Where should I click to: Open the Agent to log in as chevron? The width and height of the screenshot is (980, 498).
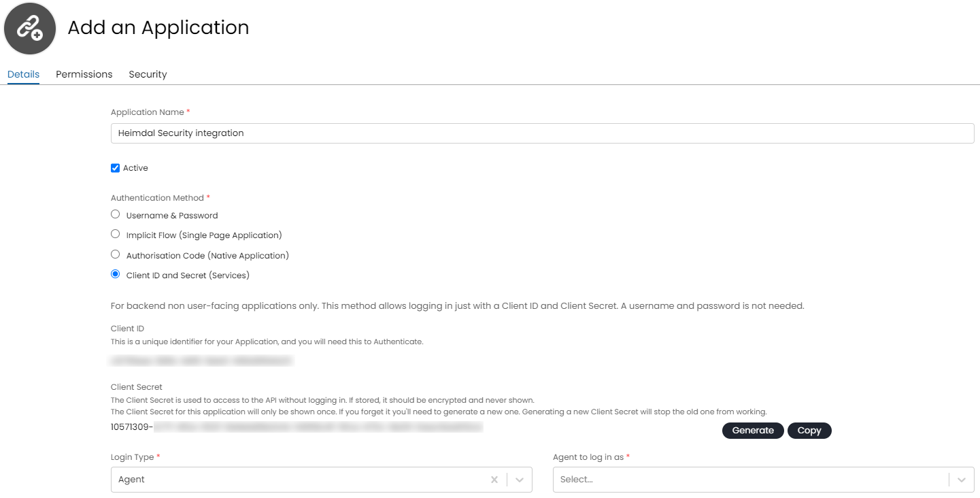click(x=961, y=480)
